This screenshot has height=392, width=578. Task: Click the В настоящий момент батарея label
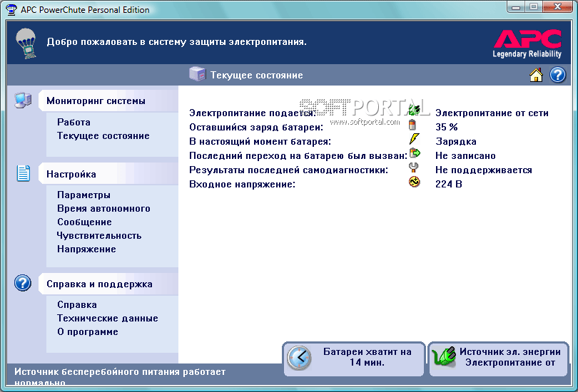260,142
